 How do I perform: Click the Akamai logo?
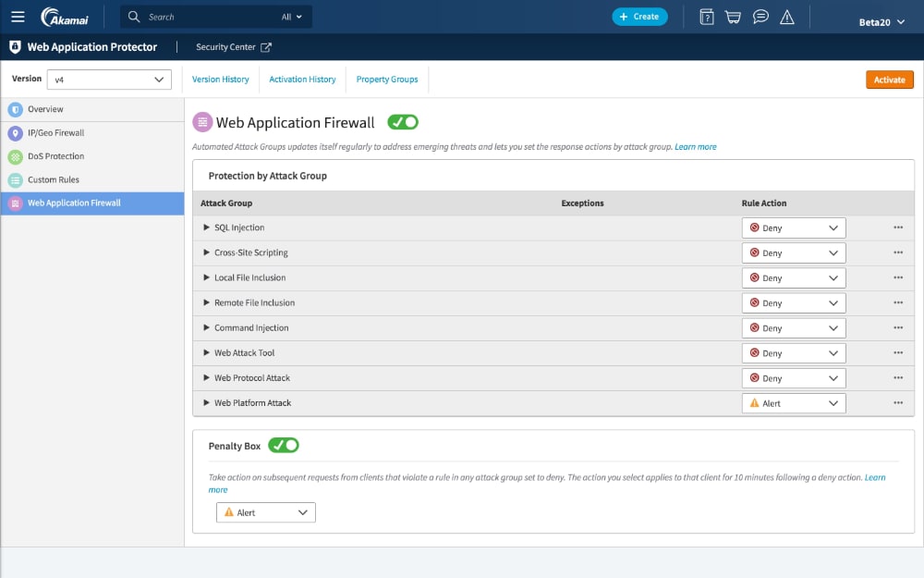65,17
